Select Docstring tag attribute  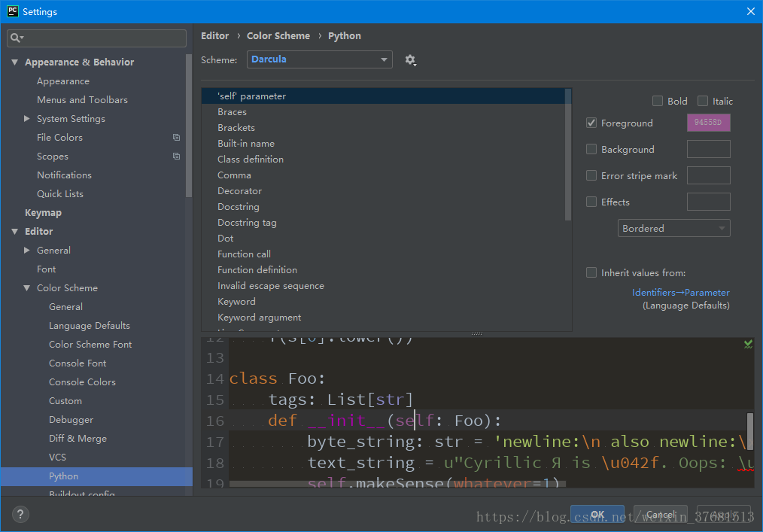(x=383, y=223)
